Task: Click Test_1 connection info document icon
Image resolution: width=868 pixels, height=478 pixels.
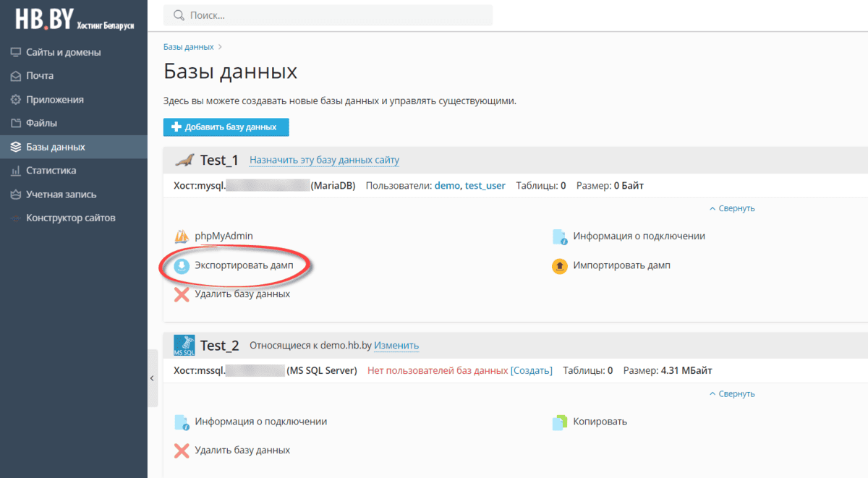Action: pyautogui.click(x=559, y=236)
